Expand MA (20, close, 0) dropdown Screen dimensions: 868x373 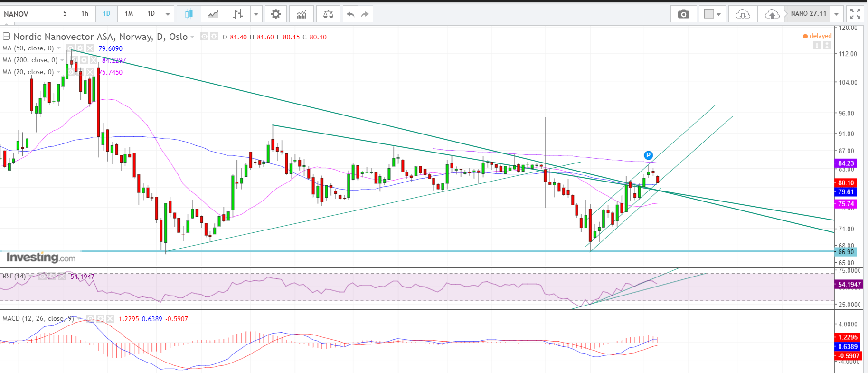(x=59, y=72)
